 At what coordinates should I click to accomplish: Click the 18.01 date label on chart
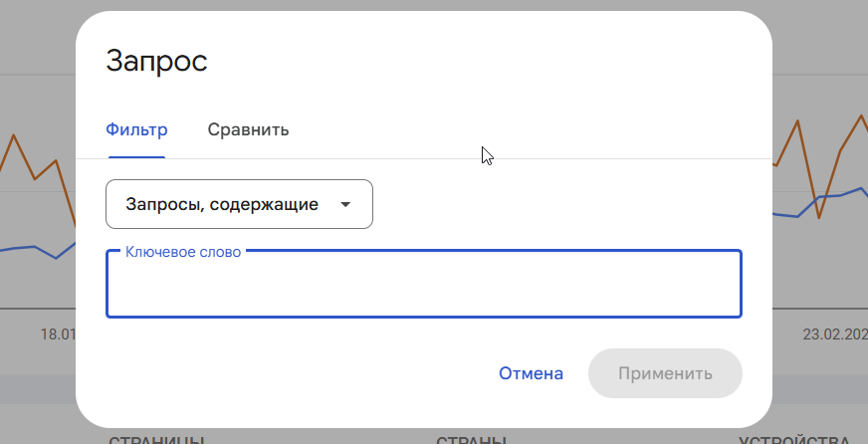pyautogui.click(x=58, y=334)
